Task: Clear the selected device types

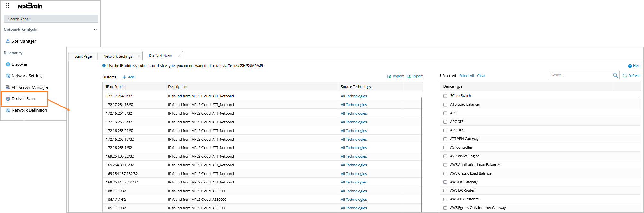Action: (x=481, y=76)
